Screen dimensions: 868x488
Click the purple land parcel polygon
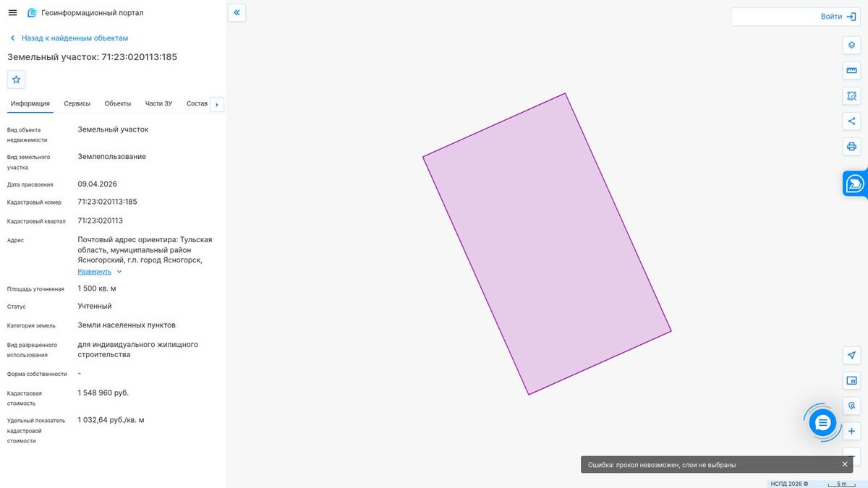[547, 244]
